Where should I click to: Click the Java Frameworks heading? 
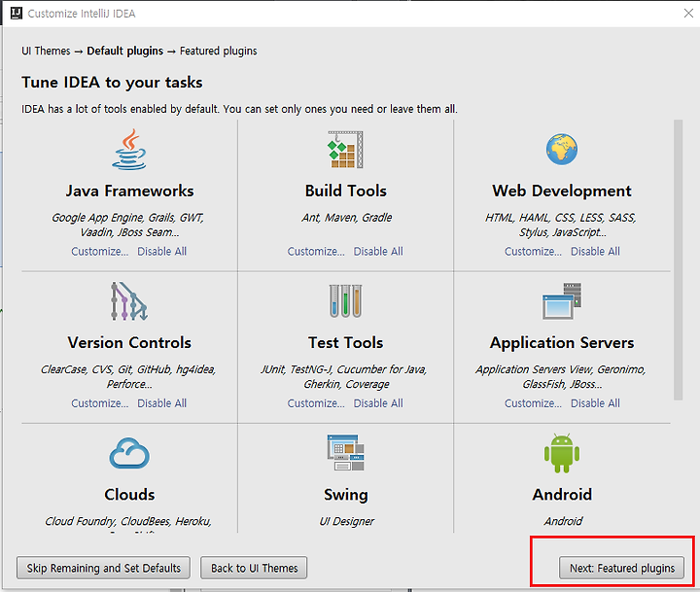point(129,191)
